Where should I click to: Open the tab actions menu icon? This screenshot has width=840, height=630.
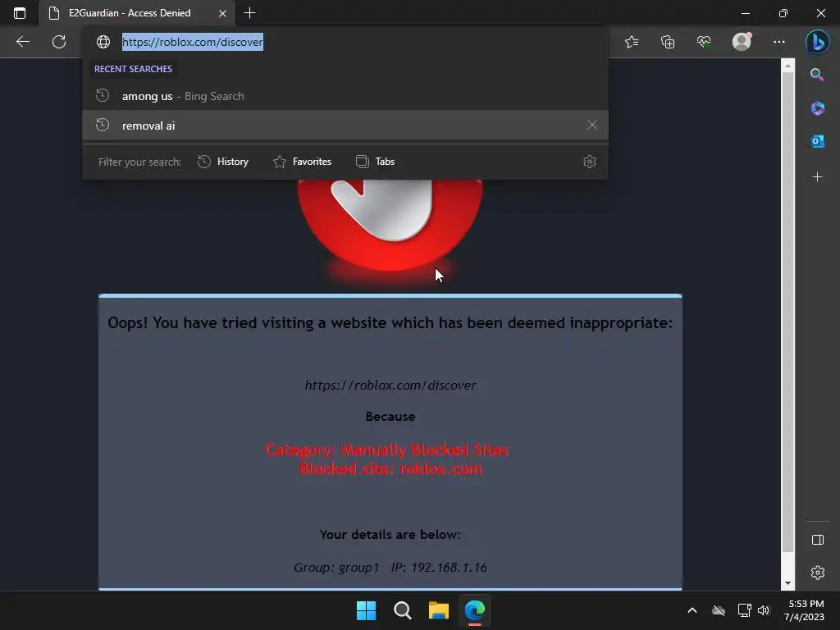[x=20, y=13]
